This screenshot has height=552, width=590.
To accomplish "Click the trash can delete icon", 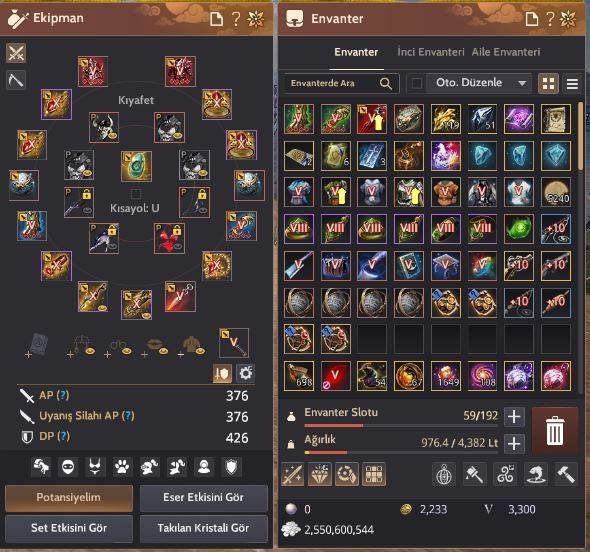I will 555,431.
